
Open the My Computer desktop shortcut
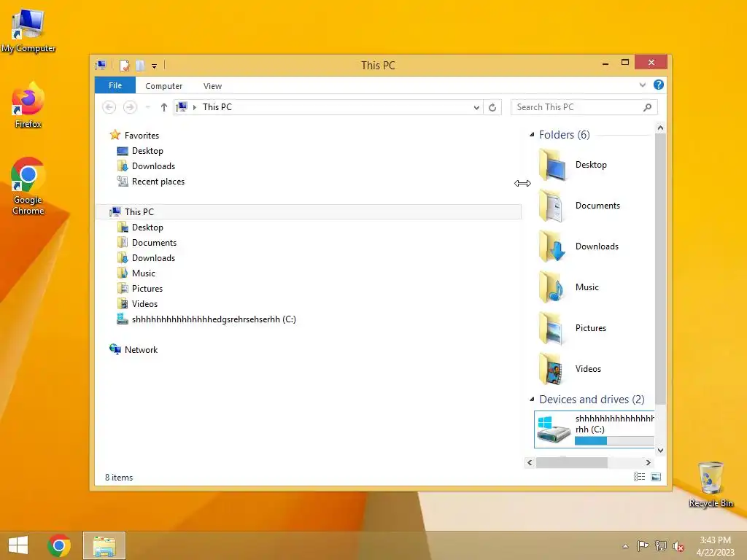click(28, 31)
